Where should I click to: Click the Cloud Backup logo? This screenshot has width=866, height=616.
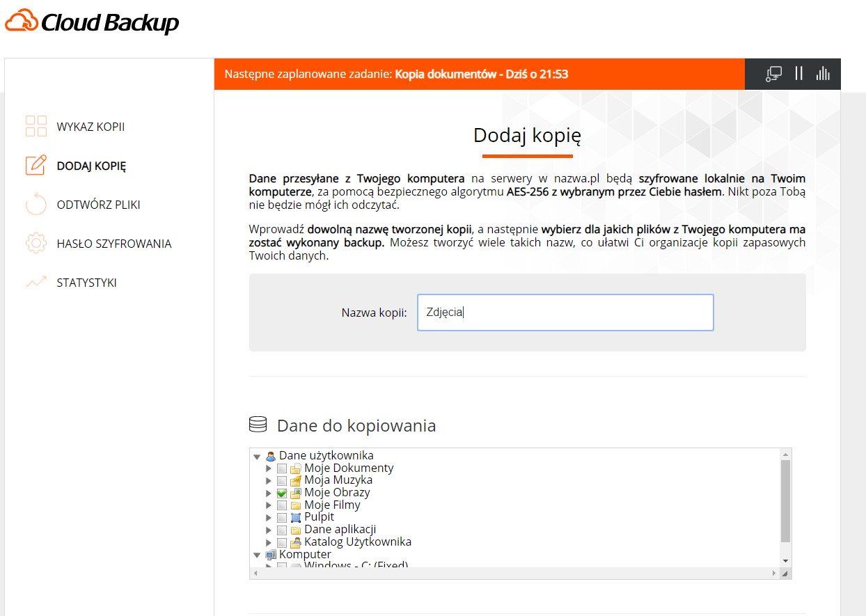tap(92, 22)
